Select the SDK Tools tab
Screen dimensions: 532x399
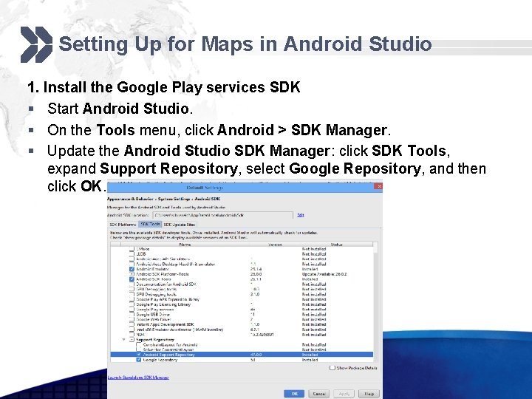(150, 225)
